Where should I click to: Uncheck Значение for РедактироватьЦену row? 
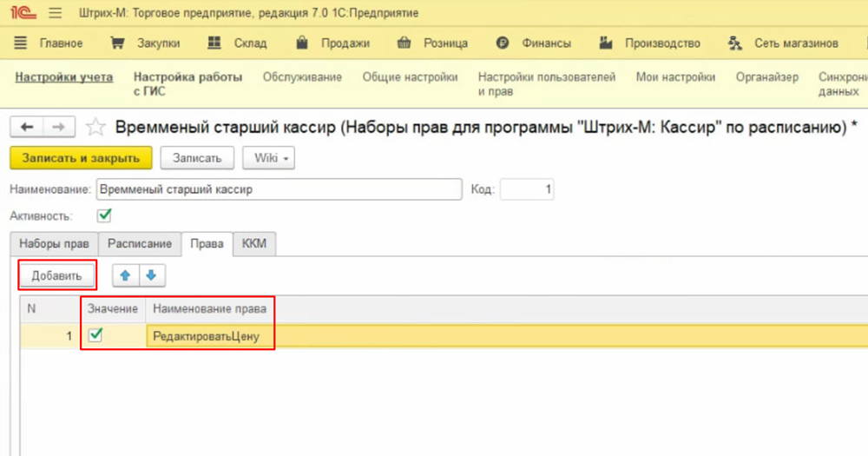[96, 335]
